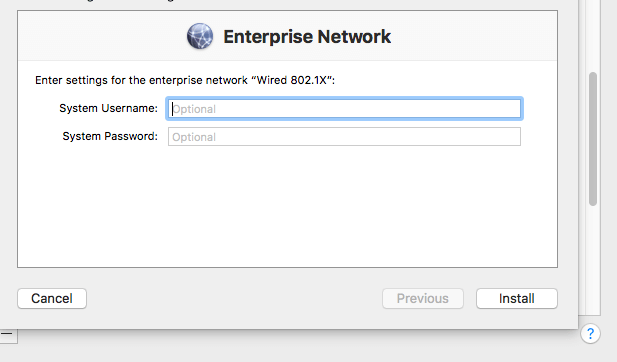Image resolution: width=617 pixels, height=362 pixels.
Task: Click the vertical scrollbar thumb
Action: 593,139
